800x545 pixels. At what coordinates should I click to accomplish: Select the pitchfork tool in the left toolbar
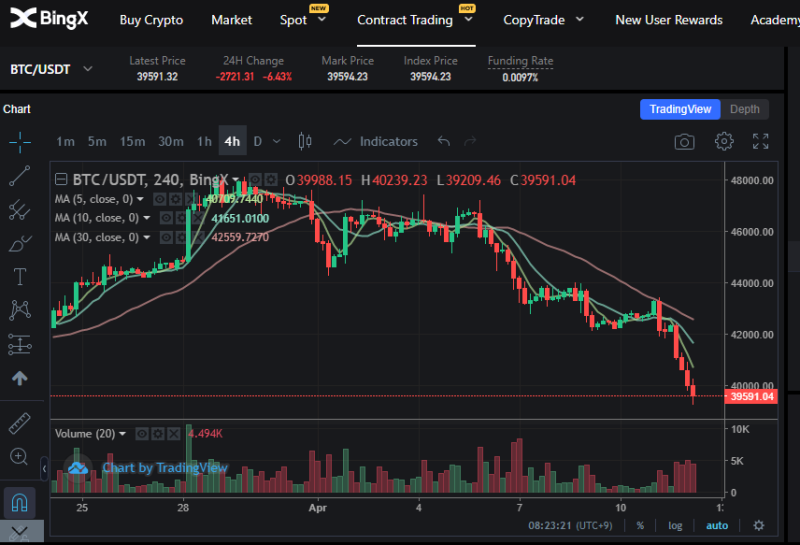click(20, 209)
